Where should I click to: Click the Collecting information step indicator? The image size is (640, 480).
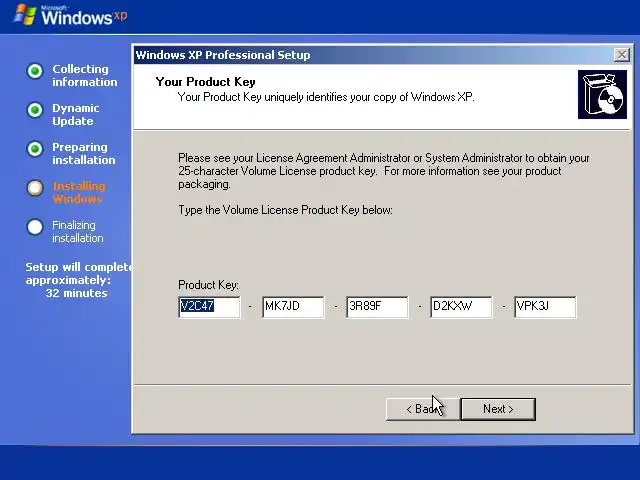35,71
